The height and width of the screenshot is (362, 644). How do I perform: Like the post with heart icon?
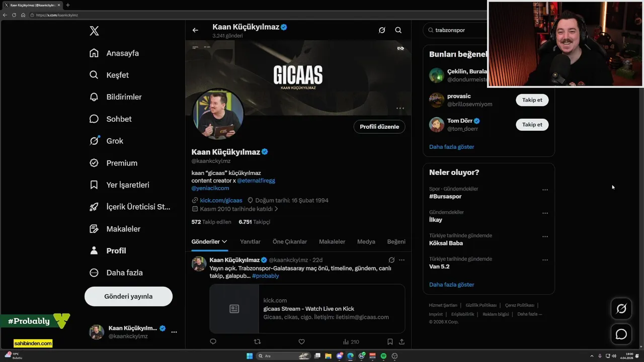click(x=302, y=342)
